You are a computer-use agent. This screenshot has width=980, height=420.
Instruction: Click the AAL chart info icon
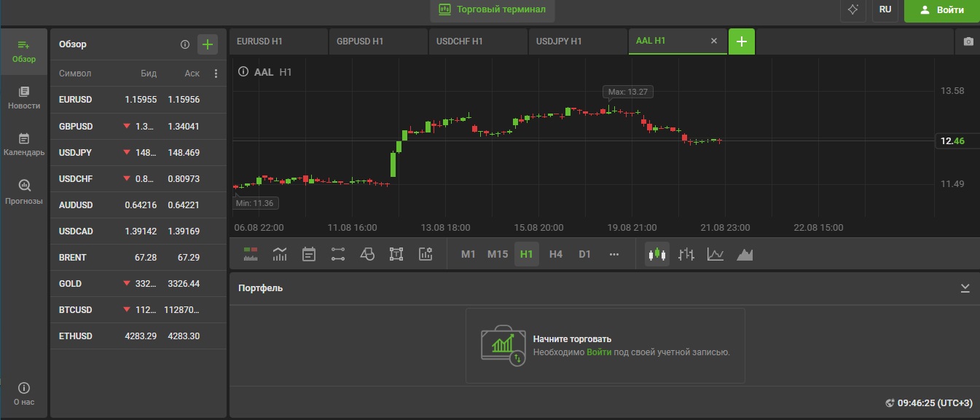[x=243, y=72]
